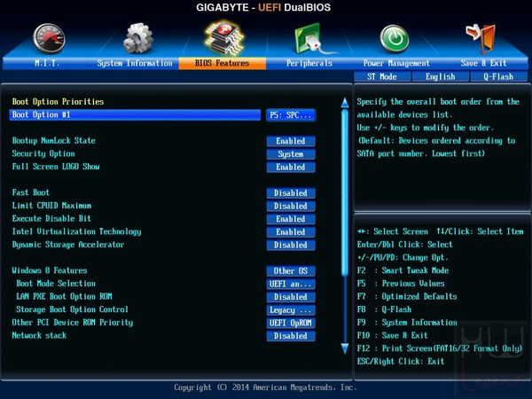This screenshot has height=399, width=532.
Task: Toggle Dynamic Storage Accelerator value
Action: (291, 245)
